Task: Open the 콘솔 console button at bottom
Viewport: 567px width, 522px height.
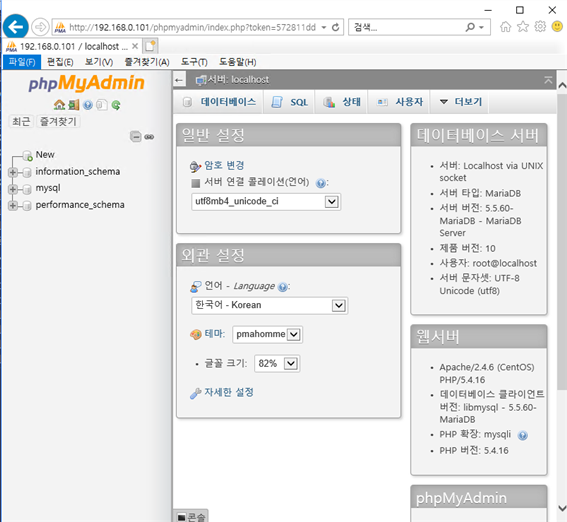Action: 191,517
